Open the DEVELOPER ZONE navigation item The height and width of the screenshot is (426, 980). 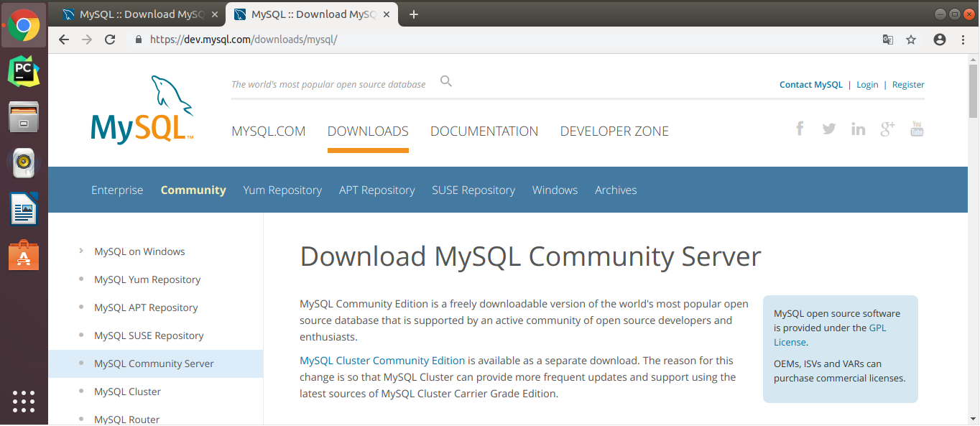[x=614, y=131]
